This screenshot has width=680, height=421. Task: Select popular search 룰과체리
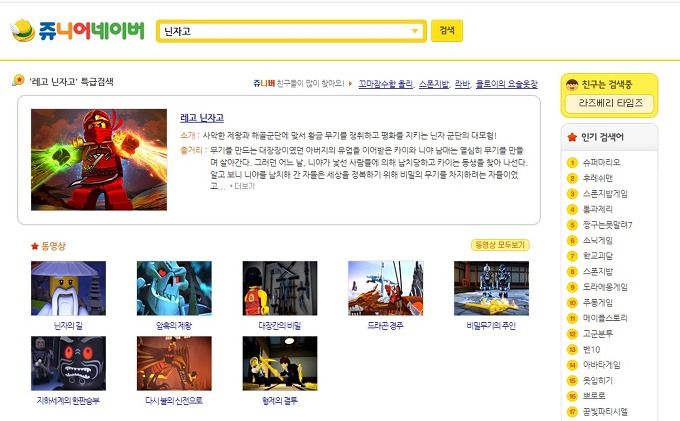598,209
